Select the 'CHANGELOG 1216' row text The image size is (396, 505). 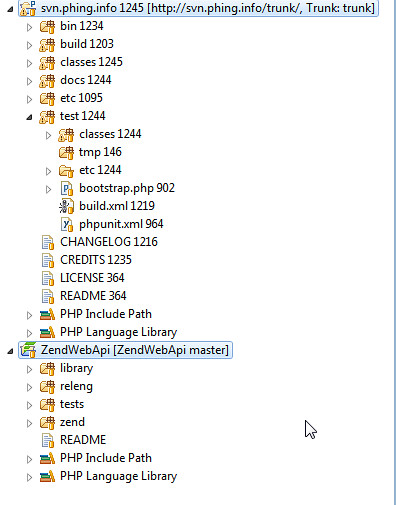(109, 242)
